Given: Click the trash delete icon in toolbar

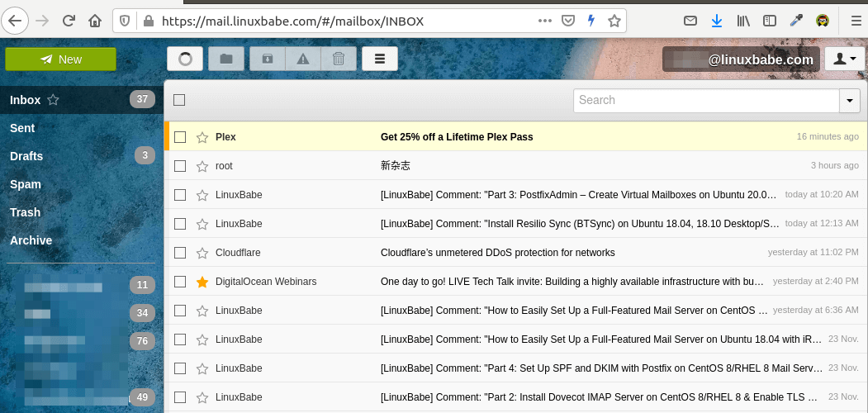Looking at the screenshot, I should click(339, 59).
